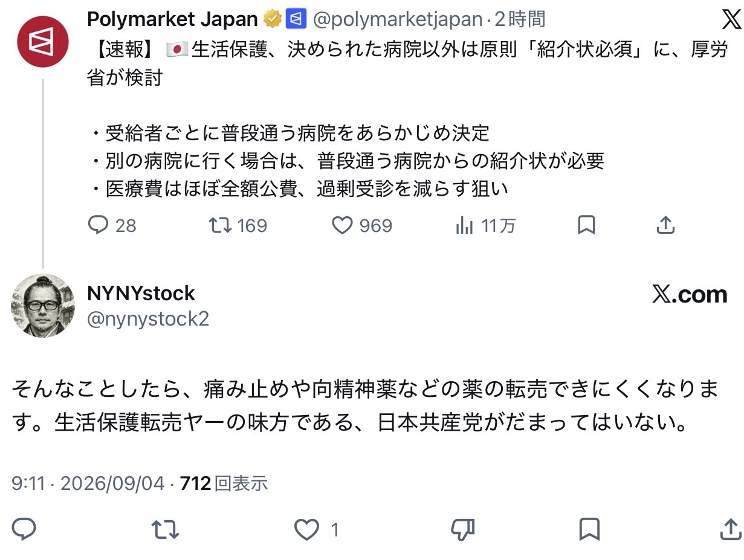Open the @nynystock2 handle link
The width and height of the screenshot is (744, 560).
[x=148, y=319]
